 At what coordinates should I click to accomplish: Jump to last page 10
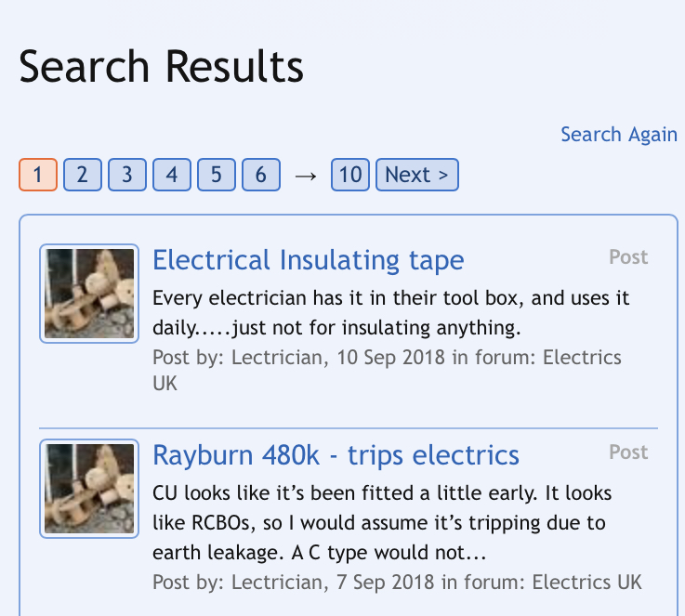coord(349,175)
